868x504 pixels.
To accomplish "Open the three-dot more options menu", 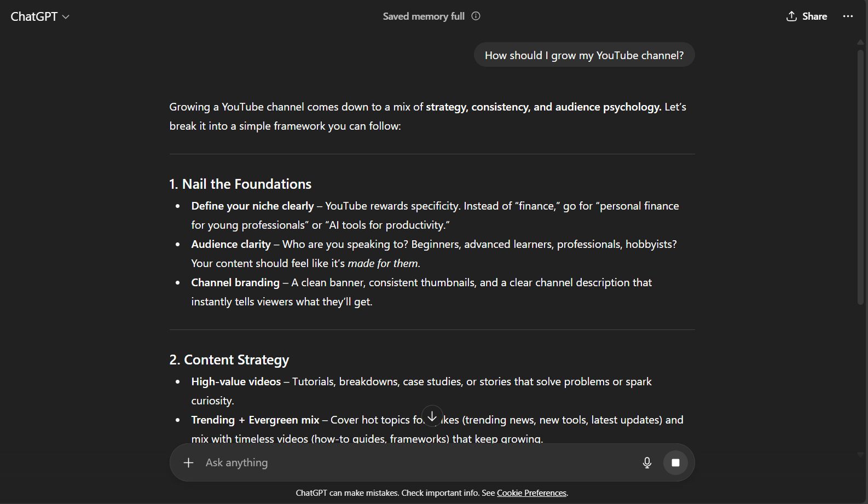I will tap(848, 16).
